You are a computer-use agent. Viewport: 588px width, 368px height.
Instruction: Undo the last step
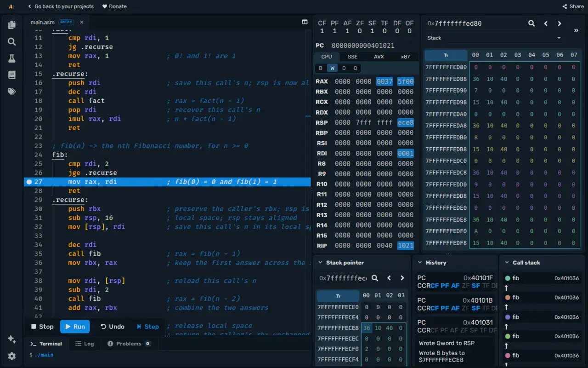point(113,327)
